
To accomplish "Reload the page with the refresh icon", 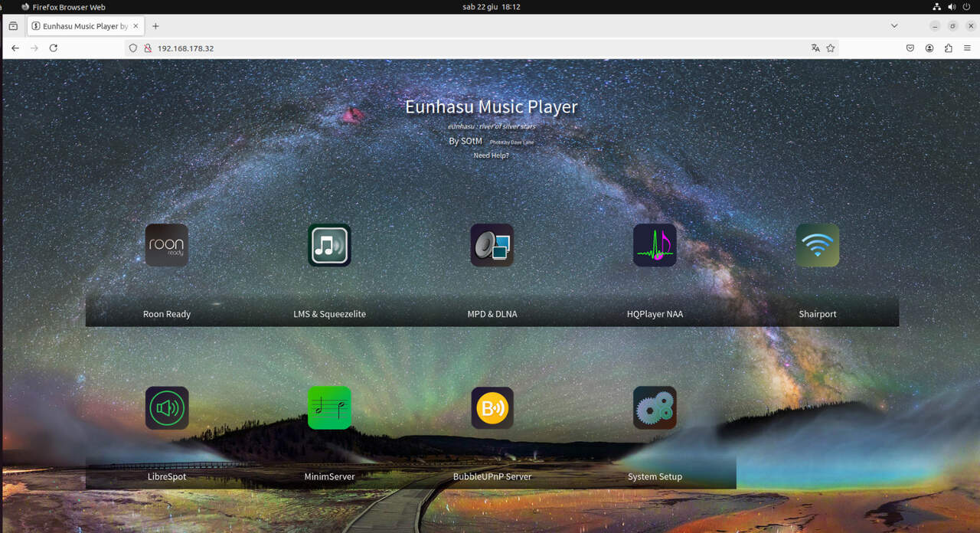I will pyautogui.click(x=53, y=47).
